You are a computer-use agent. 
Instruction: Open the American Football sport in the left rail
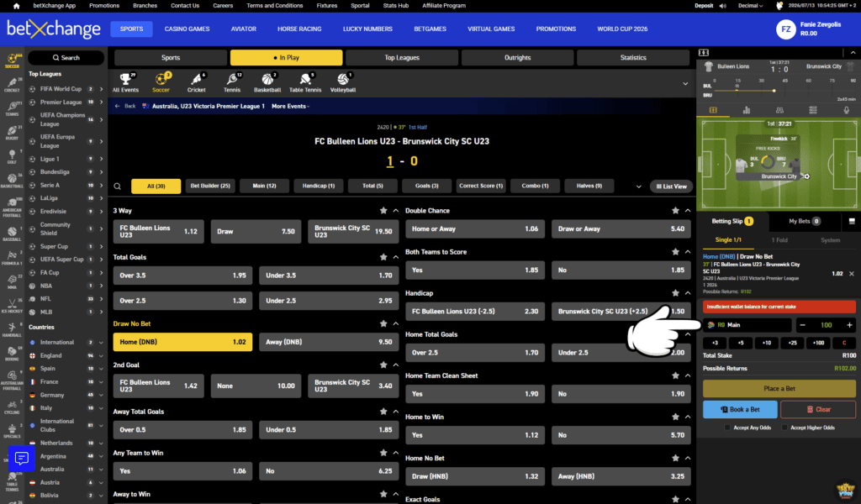[x=12, y=207]
